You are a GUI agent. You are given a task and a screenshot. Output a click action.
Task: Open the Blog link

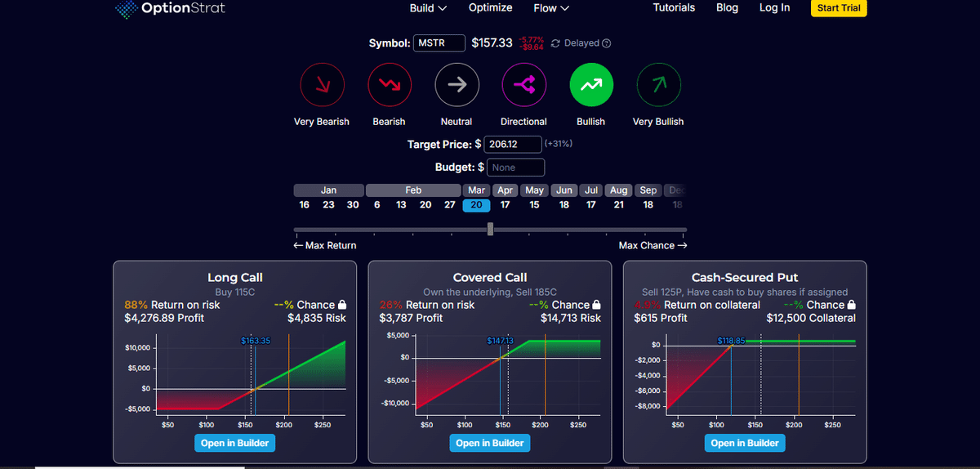click(727, 7)
